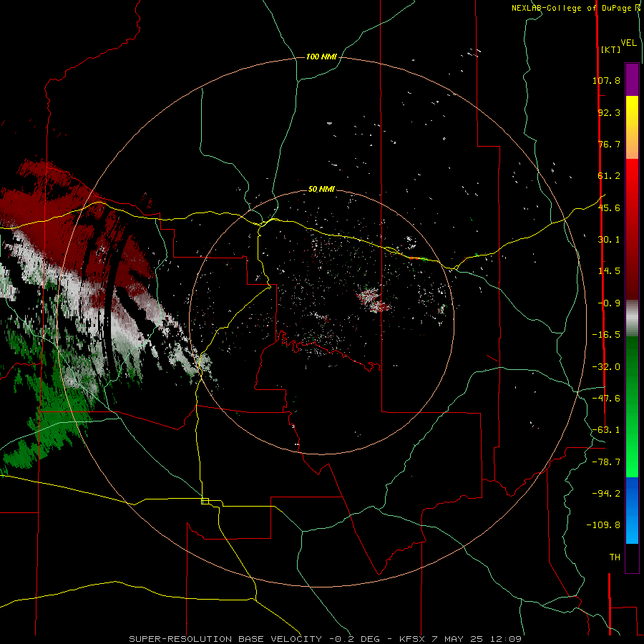Select the 45.6 velocity scale value

609,208
